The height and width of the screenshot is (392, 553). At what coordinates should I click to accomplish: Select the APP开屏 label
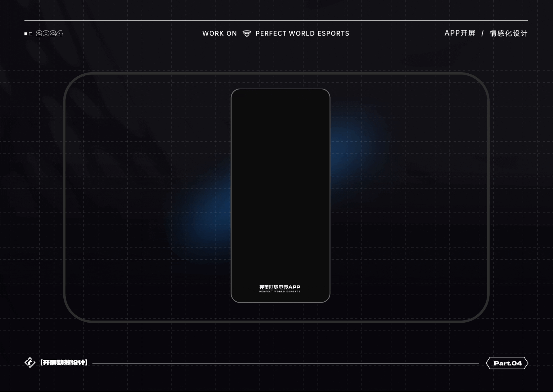pyautogui.click(x=460, y=33)
